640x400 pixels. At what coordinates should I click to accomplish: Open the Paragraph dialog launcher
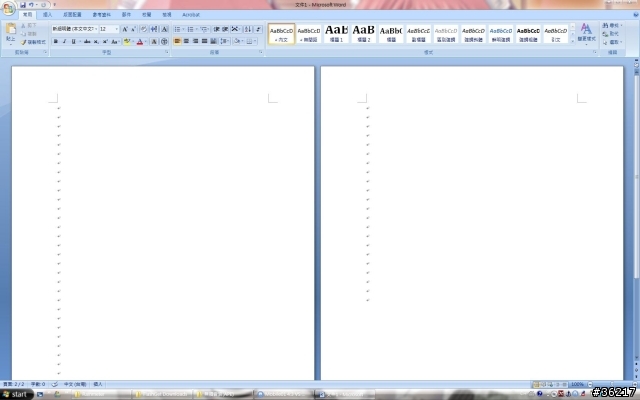coord(261,52)
